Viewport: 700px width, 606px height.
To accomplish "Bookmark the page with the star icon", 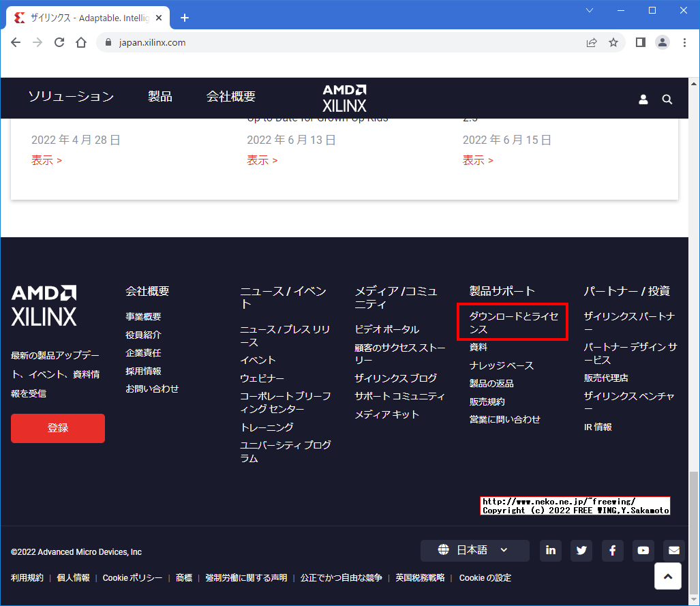I will (x=613, y=42).
